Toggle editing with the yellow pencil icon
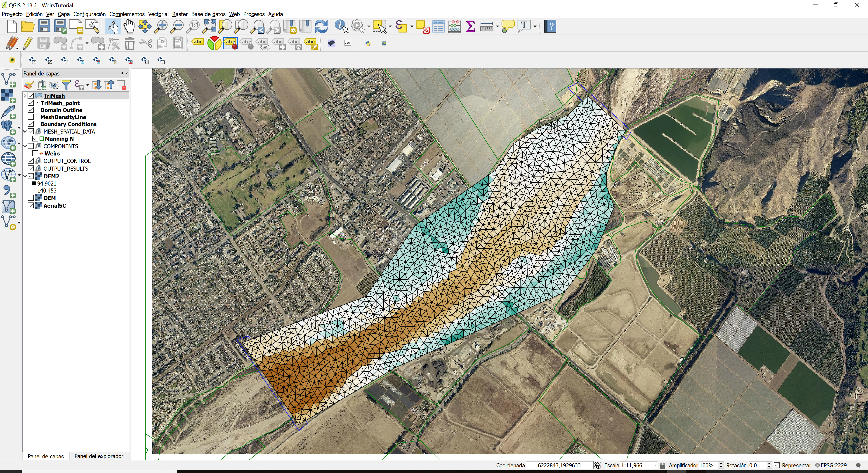Viewport: 868px width, 473px height. (28, 43)
